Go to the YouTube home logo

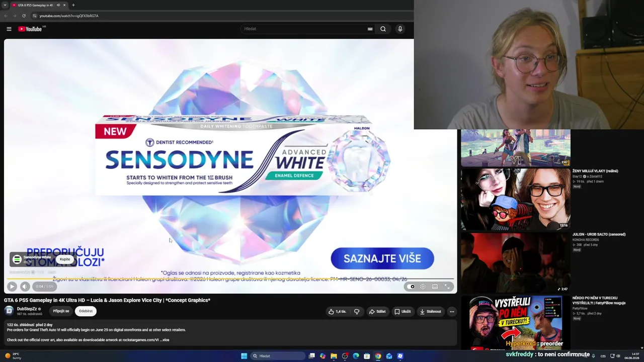[x=30, y=29]
